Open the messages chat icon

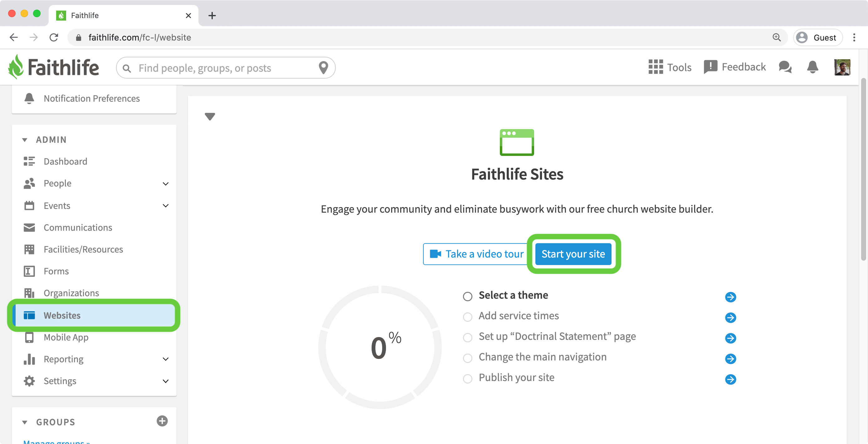(x=785, y=67)
